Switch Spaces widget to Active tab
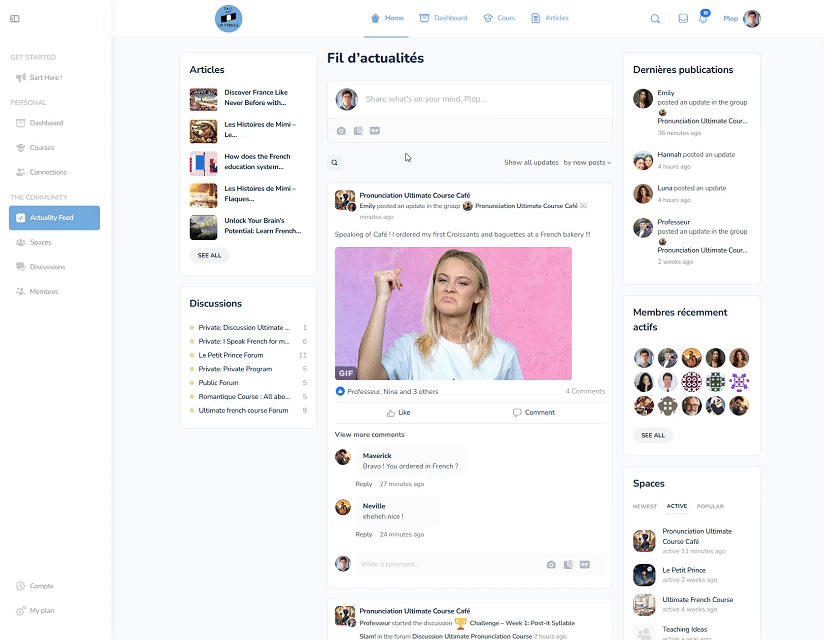824x640 pixels. 677,506
